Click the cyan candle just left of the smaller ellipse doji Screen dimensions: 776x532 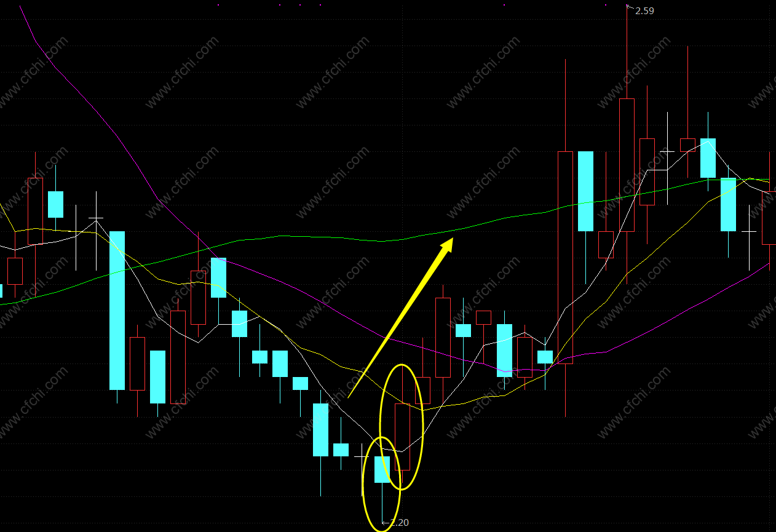click(341, 450)
